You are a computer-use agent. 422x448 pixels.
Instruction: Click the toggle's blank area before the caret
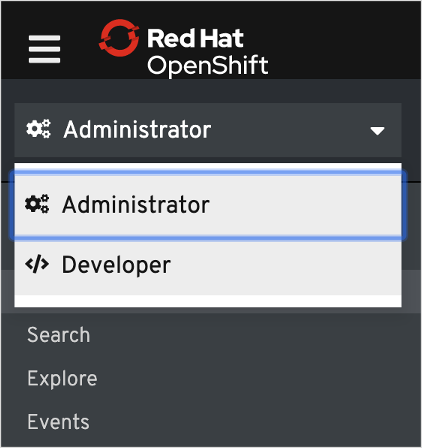point(290,130)
